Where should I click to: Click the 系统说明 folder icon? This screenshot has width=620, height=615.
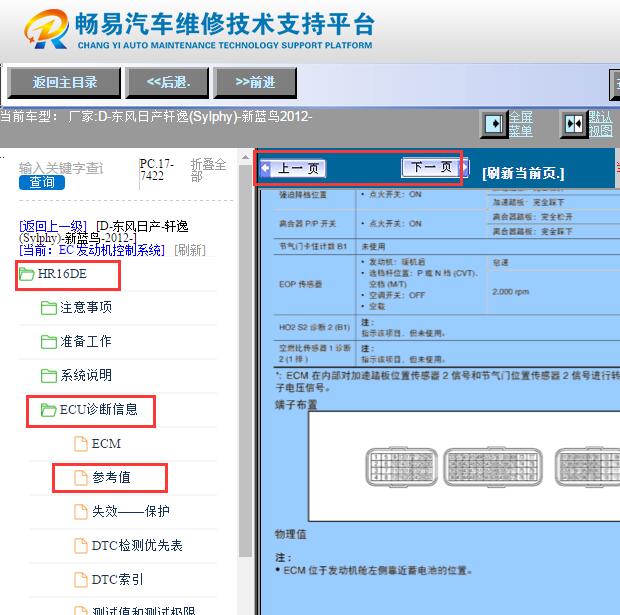tap(49, 376)
